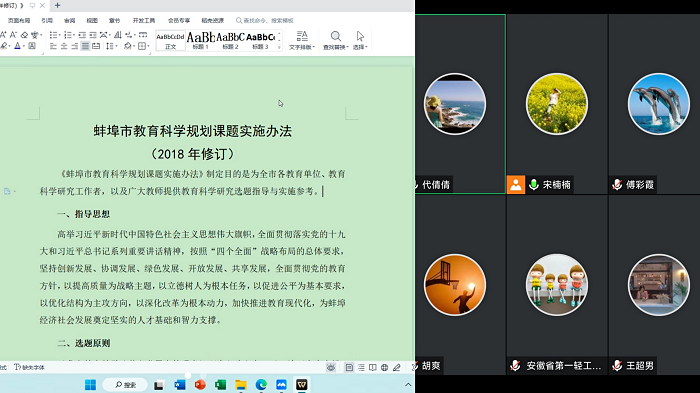The image size is (700, 393).
Task: Open bulleted list dropdown arrow
Action: click(x=59, y=35)
